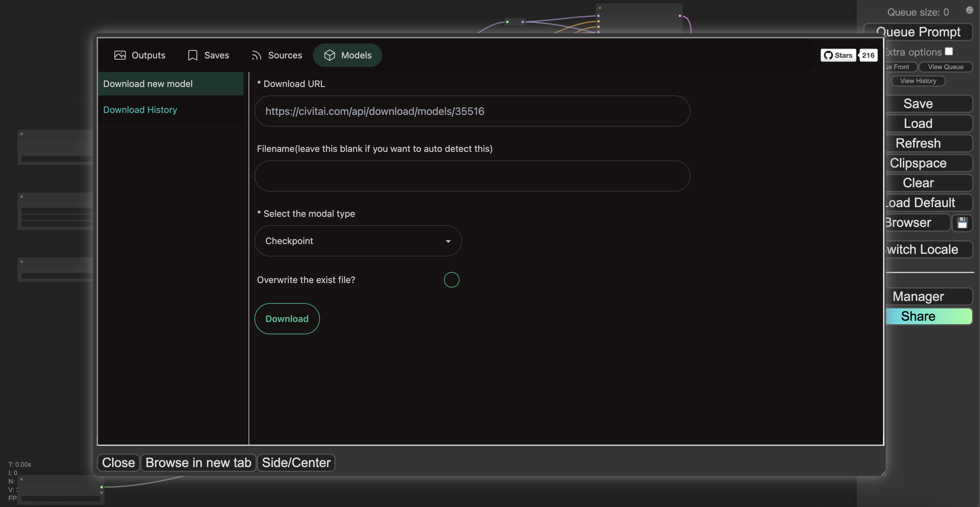
Task: Click the 216 star count badge
Action: (868, 55)
